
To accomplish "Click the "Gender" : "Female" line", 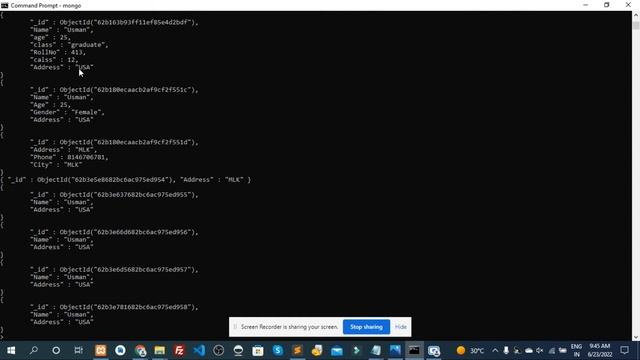I will (67, 112).
